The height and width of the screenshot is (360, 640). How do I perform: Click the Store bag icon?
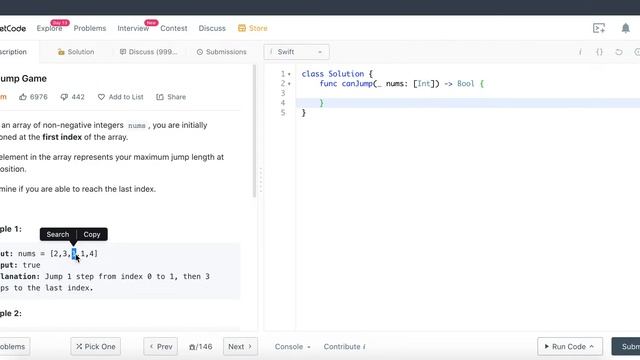point(242,28)
